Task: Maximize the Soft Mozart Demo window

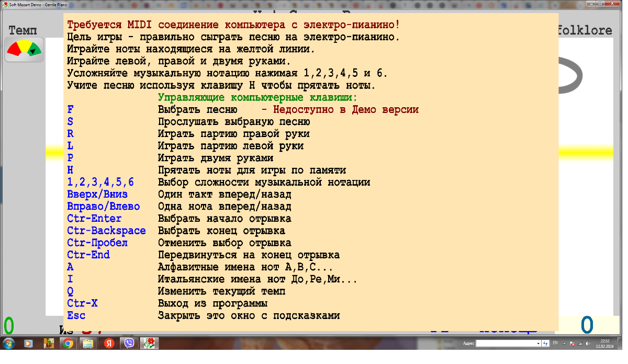Action: 599,4
